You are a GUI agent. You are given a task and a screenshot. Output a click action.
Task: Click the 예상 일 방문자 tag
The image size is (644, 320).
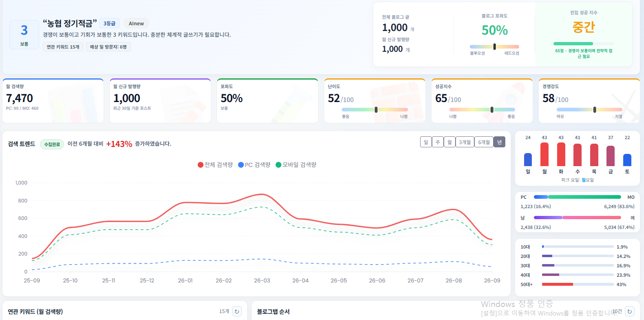click(108, 47)
